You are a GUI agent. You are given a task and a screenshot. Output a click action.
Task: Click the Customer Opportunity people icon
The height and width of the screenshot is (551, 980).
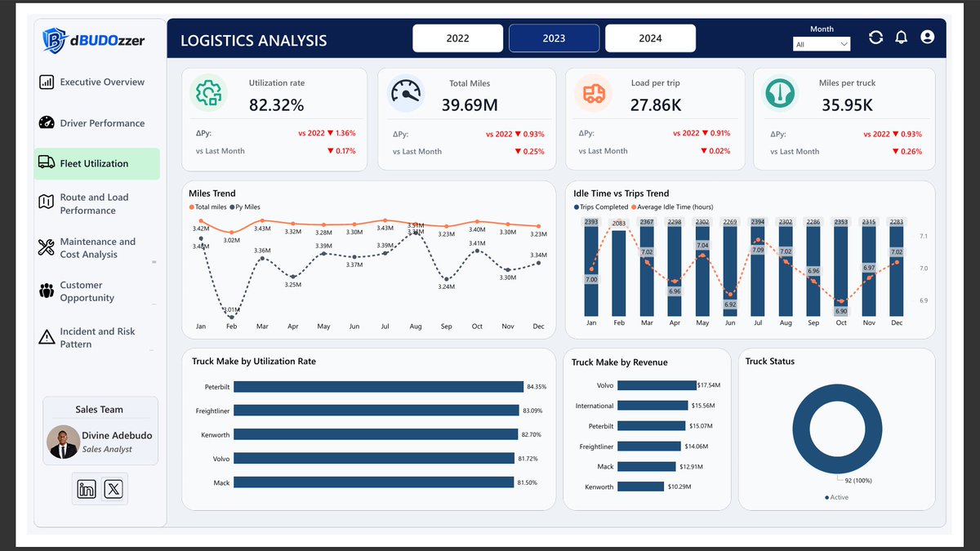(x=47, y=291)
